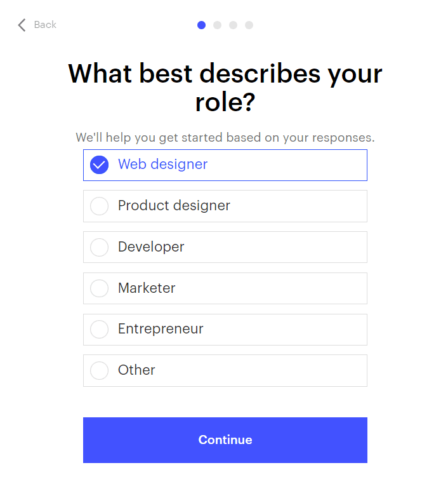Pick the Developer role option label
The width and height of the screenshot is (448, 491).
coord(151,247)
